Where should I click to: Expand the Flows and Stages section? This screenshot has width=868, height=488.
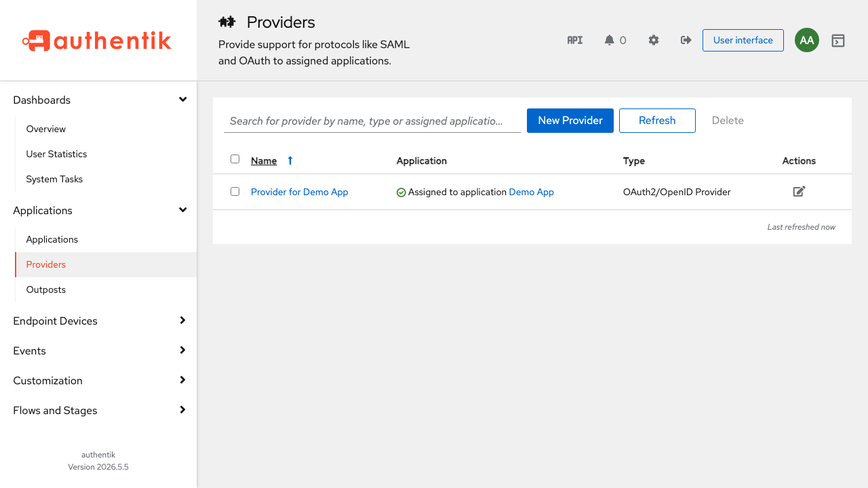tap(98, 410)
